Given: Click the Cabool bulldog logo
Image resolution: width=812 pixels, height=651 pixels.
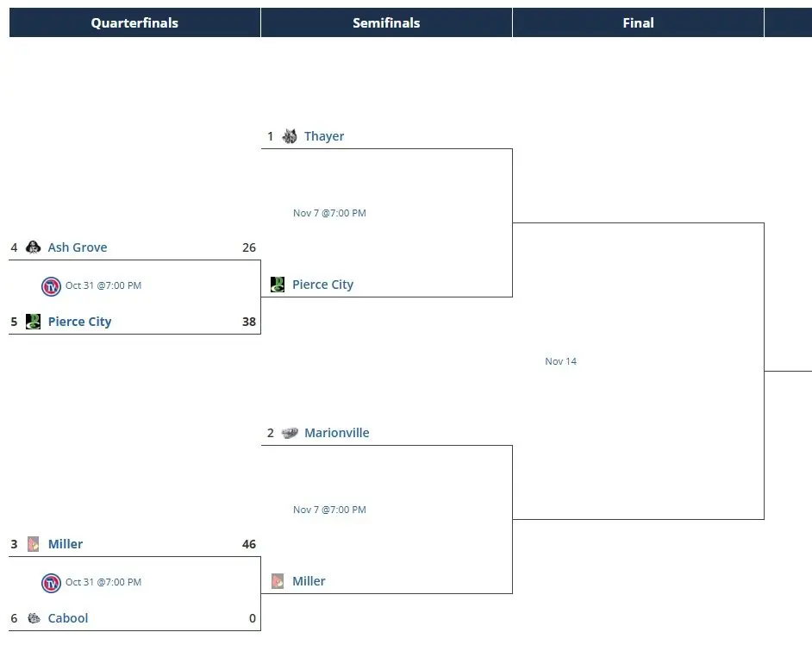Looking at the screenshot, I should (x=34, y=618).
